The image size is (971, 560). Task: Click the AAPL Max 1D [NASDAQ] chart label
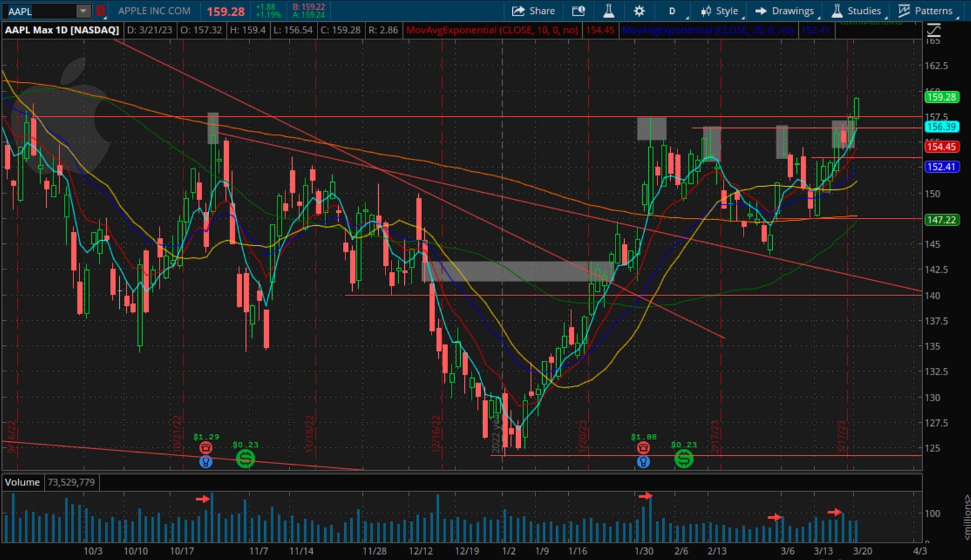63,30
